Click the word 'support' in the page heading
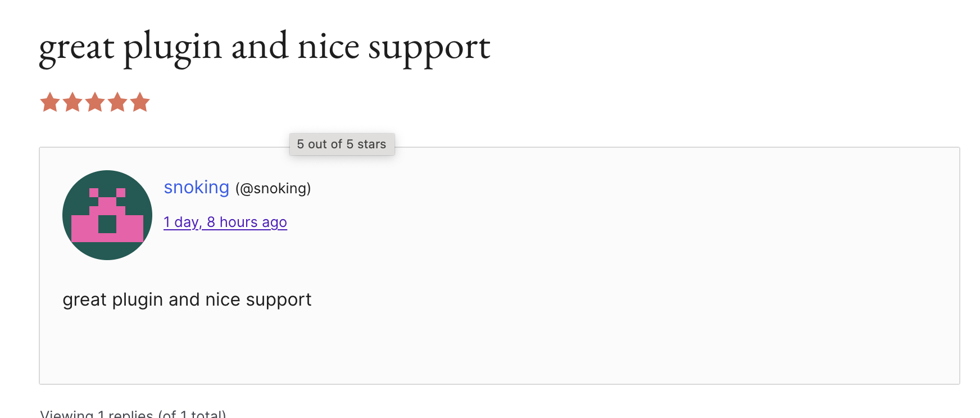This screenshot has width=980, height=418. point(429,47)
